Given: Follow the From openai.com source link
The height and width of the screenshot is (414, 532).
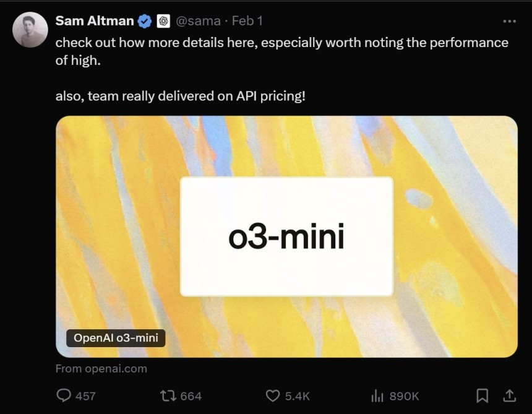Looking at the screenshot, I should coord(101,369).
